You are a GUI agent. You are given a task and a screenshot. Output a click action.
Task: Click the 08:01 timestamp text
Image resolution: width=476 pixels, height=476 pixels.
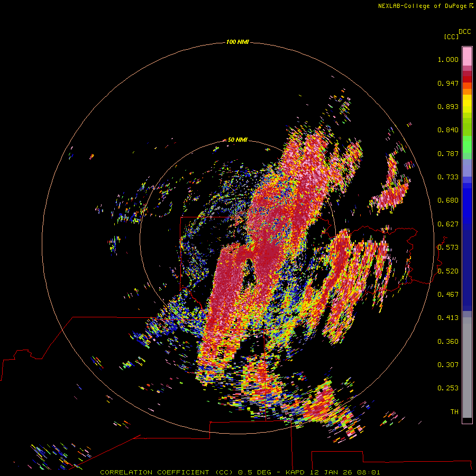coord(369,472)
